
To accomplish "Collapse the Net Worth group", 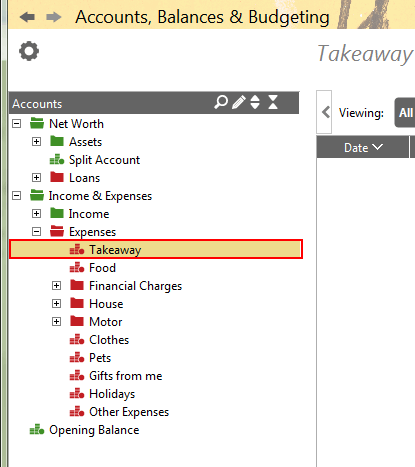I will click(x=17, y=124).
